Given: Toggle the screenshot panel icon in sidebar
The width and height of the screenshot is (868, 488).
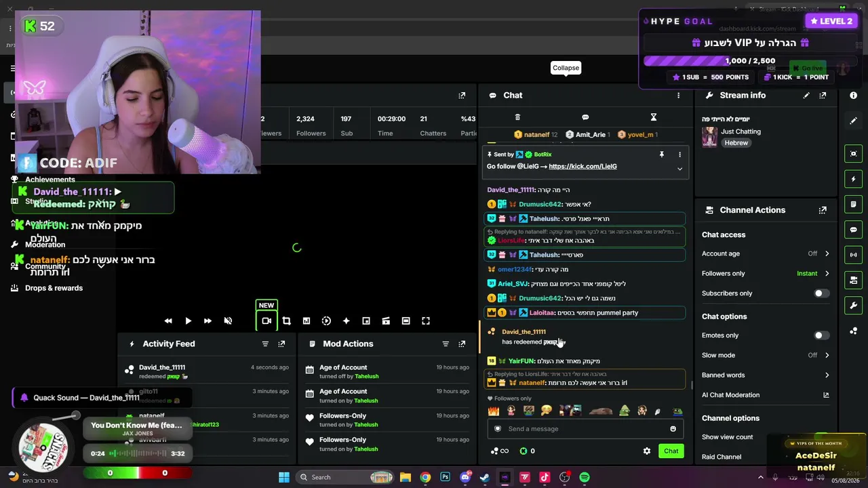Looking at the screenshot, I should click(853, 154).
